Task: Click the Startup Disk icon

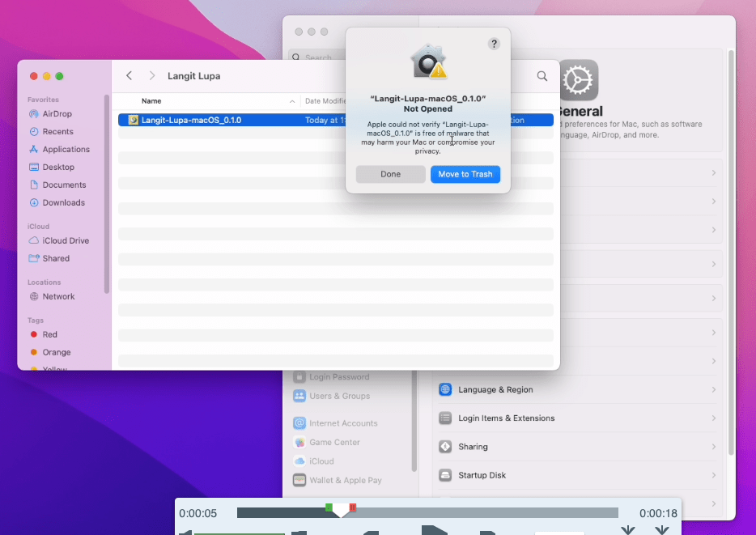Action: coord(445,475)
